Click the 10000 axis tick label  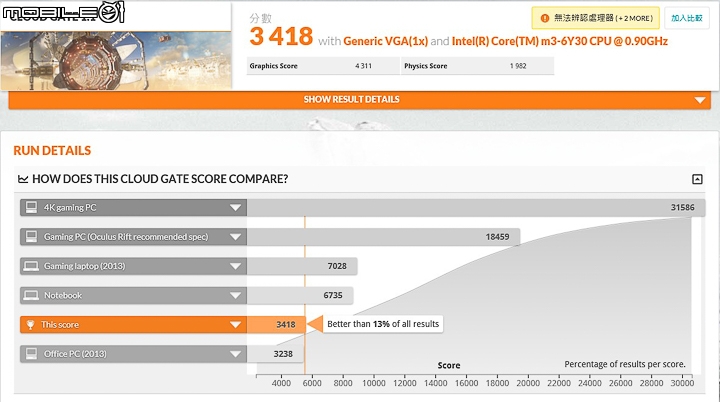[374, 383]
